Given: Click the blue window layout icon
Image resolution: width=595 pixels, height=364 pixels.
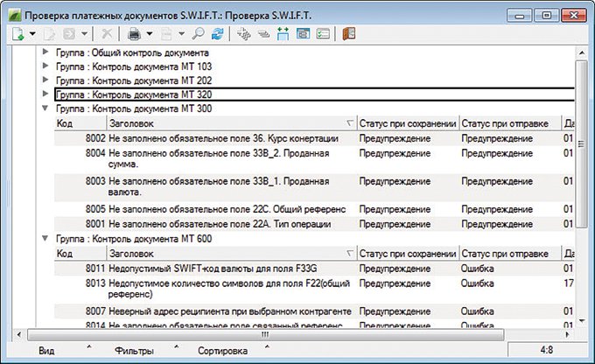Looking at the screenshot, I should pyautogui.click(x=304, y=34).
